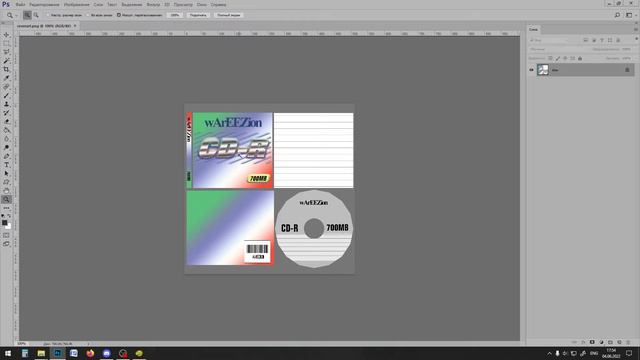
Task: Swap foreground and background colors
Action: (x=9, y=216)
